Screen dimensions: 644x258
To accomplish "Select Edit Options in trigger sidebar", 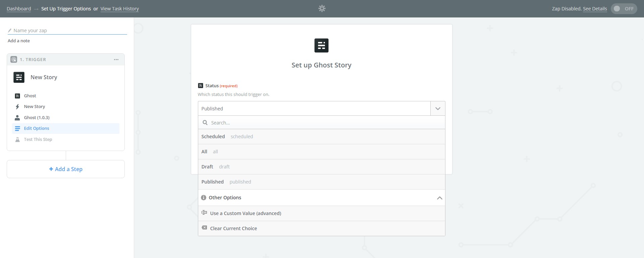I will point(37,128).
